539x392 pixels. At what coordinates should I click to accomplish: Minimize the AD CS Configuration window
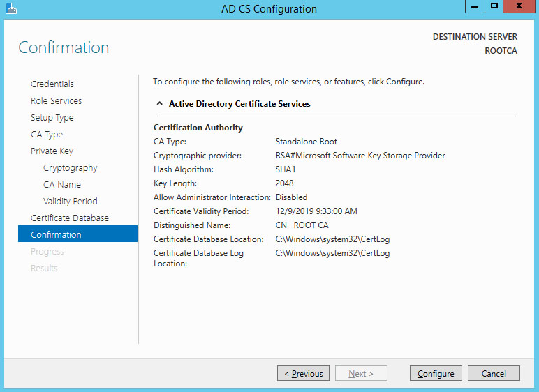(475, 6)
